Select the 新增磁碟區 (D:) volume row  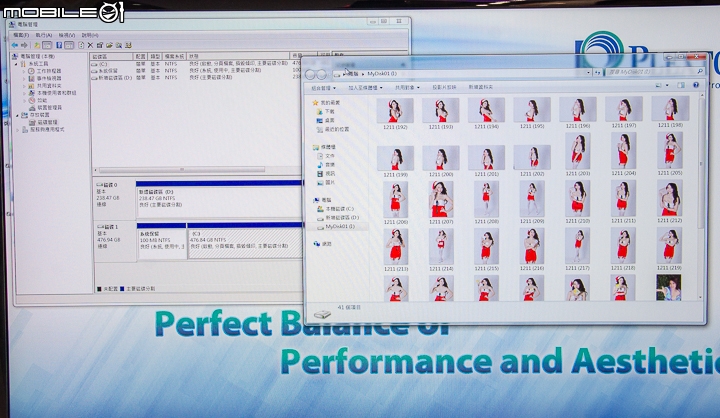point(195,78)
